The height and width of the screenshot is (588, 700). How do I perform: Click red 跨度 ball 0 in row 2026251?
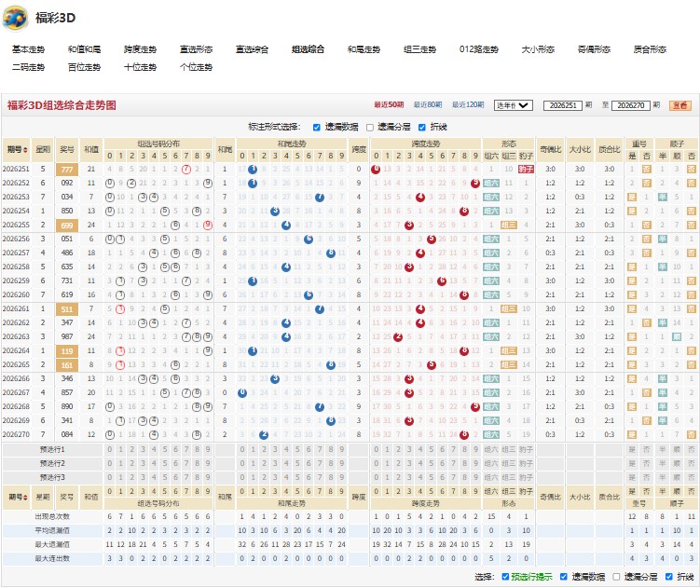376,170
